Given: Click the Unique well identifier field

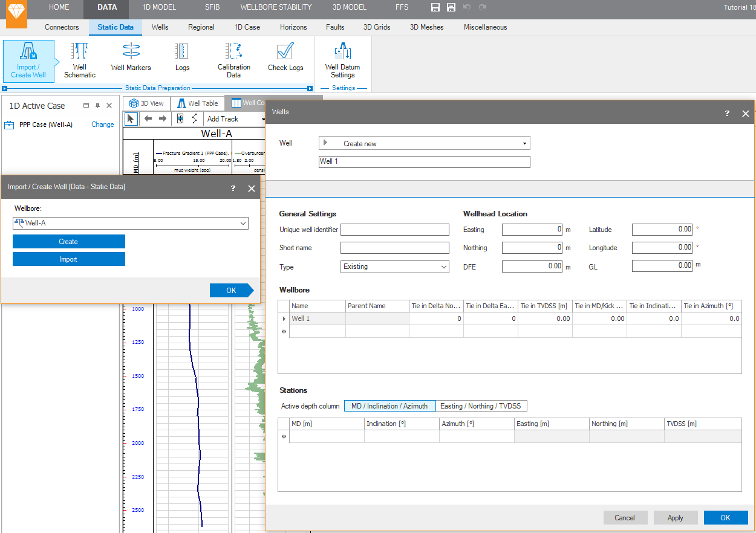Looking at the screenshot, I should click(394, 230).
